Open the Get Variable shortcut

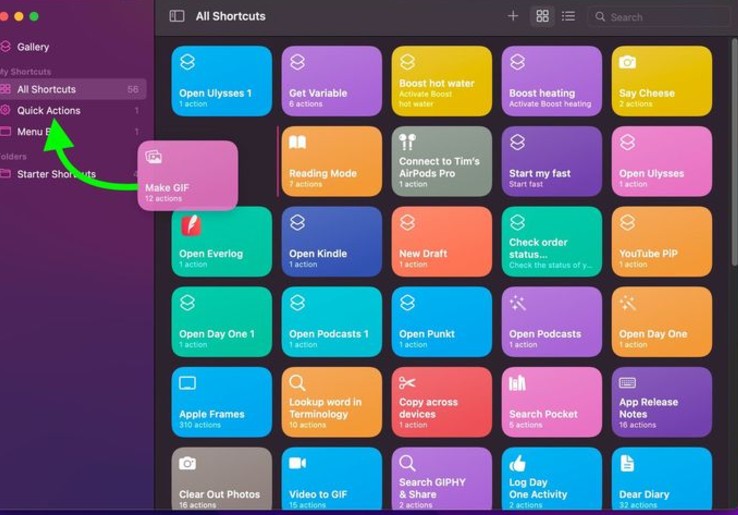point(332,81)
